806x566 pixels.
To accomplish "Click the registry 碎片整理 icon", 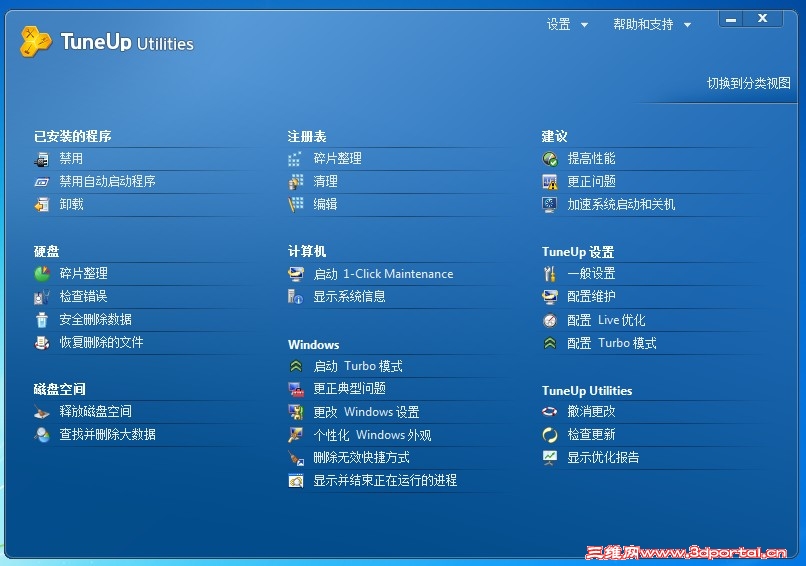I will coord(295,159).
